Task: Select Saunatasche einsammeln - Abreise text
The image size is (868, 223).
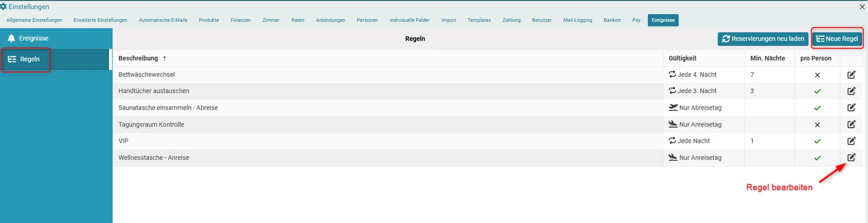Action: [168, 107]
